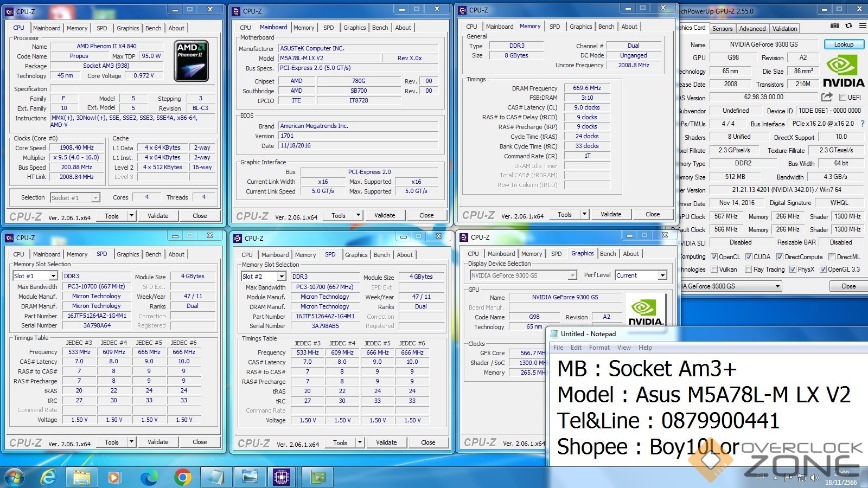Image resolution: width=868 pixels, height=488 pixels.
Task: Click the GPU-Z screenshot camera icon
Action: (835, 26)
